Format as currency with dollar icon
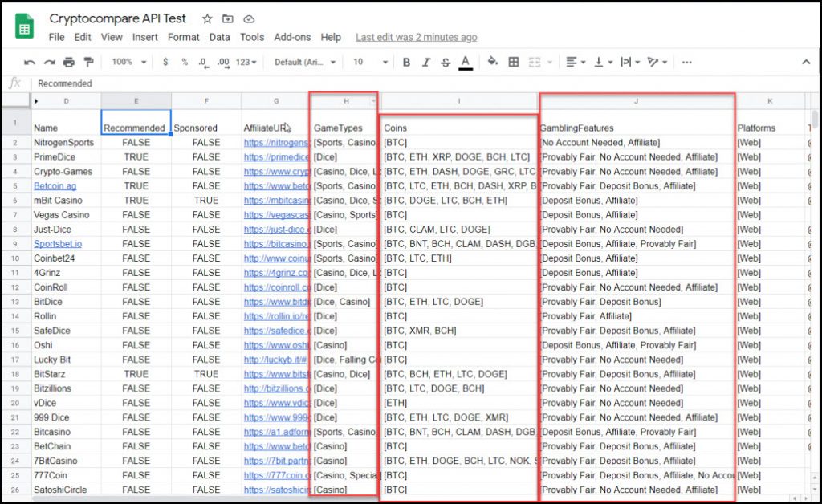 165,62
